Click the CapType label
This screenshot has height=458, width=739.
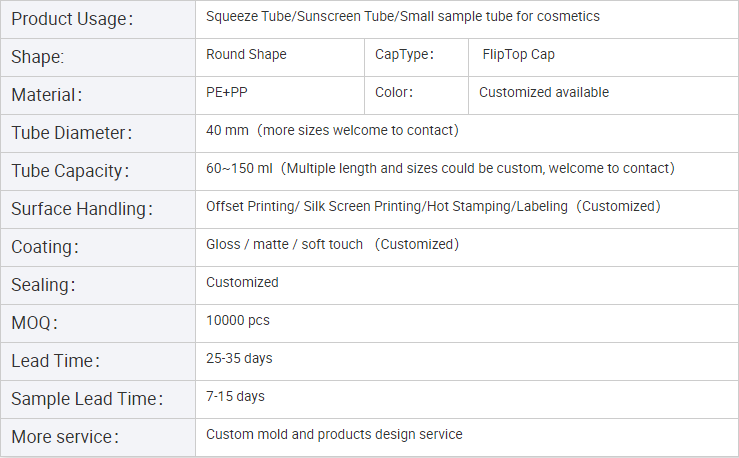(404, 55)
